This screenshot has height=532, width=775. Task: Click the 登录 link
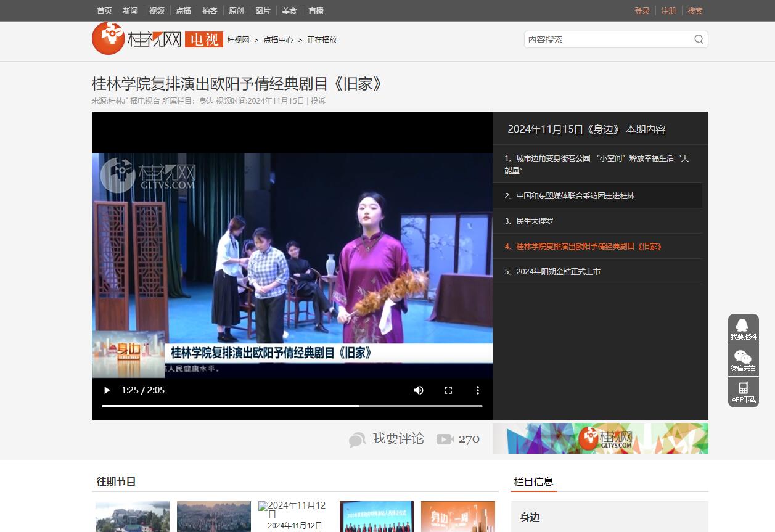click(642, 10)
